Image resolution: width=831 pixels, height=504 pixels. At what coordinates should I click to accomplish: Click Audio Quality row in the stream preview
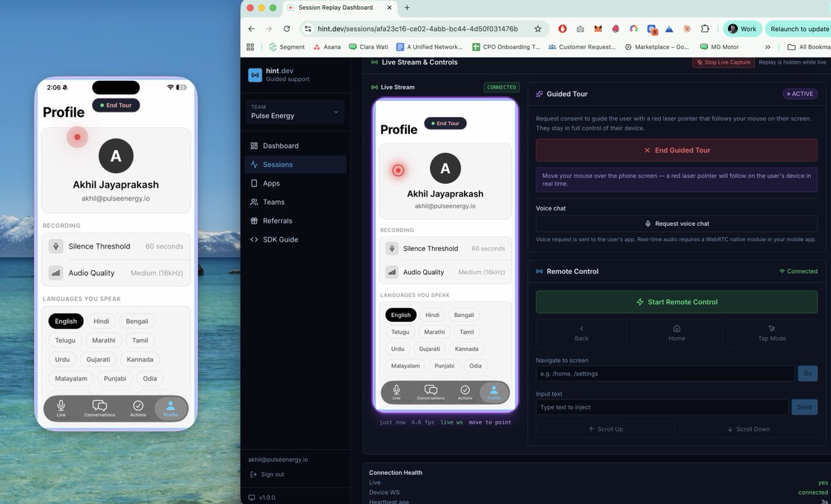click(x=445, y=272)
